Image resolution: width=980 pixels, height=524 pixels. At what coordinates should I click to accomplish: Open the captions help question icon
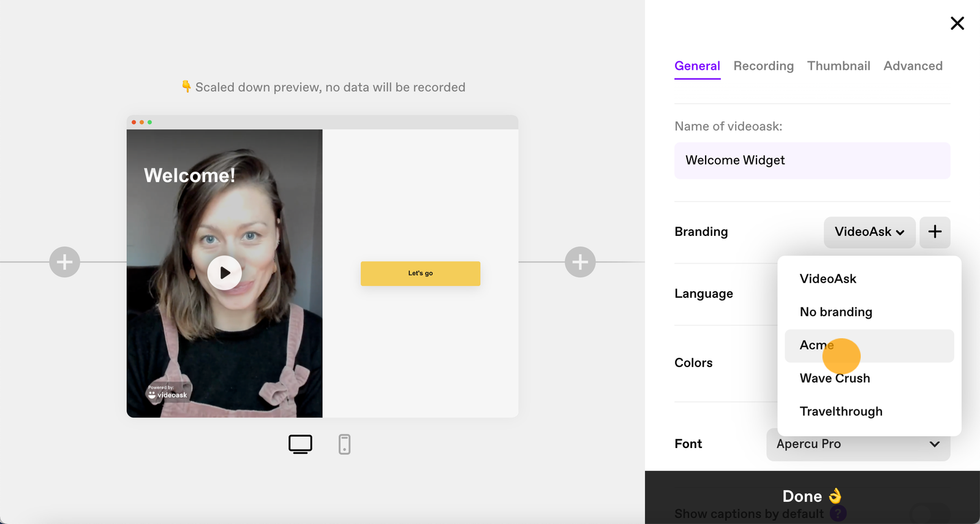point(838,513)
